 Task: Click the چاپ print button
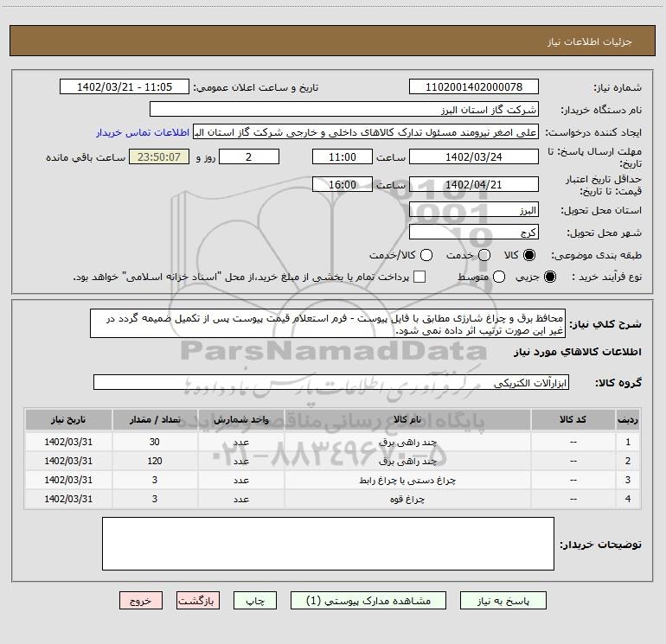255,601
